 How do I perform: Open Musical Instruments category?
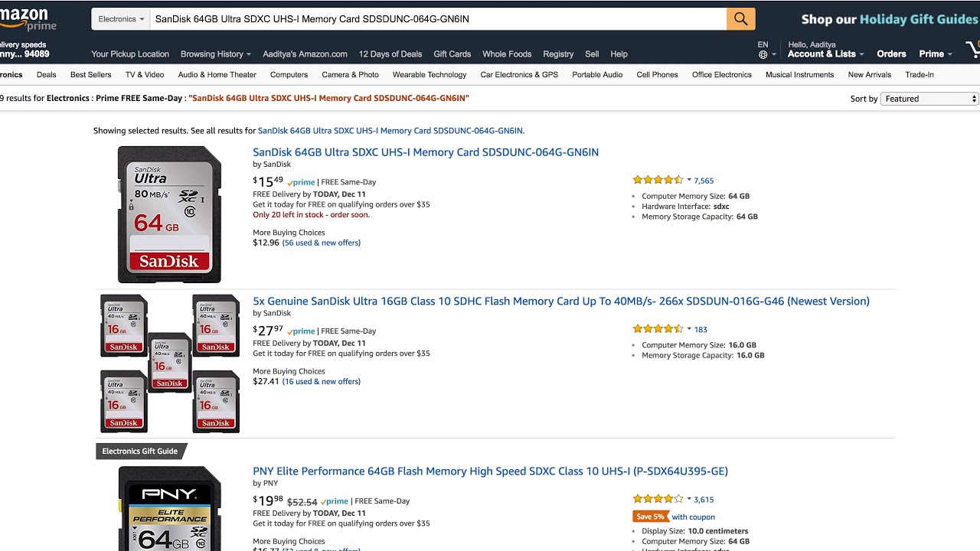799,75
